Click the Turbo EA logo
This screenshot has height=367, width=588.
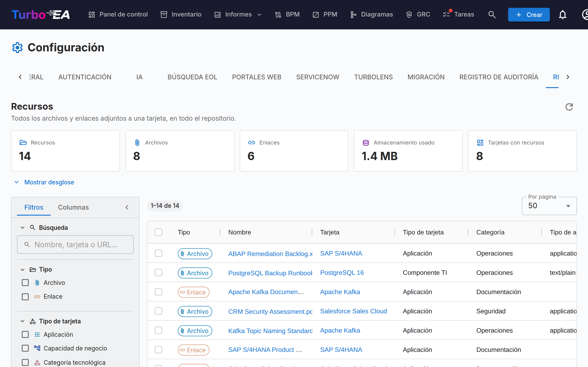[41, 14]
